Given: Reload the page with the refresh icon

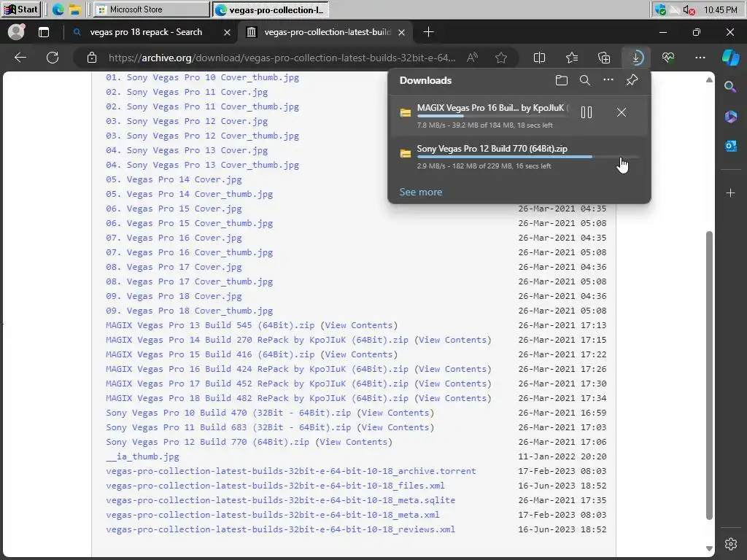Looking at the screenshot, I should pyautogui.click(x=53, y=58).
